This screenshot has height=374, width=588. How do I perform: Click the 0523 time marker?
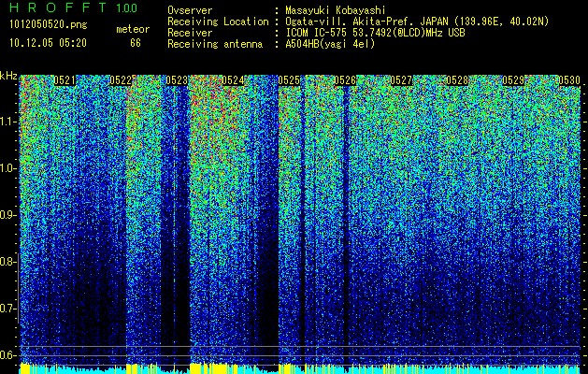(177, 80)
